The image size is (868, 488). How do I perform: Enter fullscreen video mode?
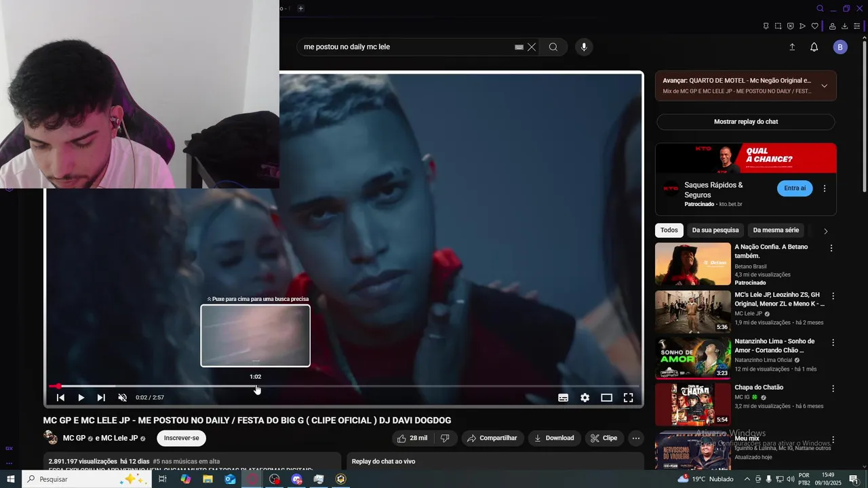point(628,398)
